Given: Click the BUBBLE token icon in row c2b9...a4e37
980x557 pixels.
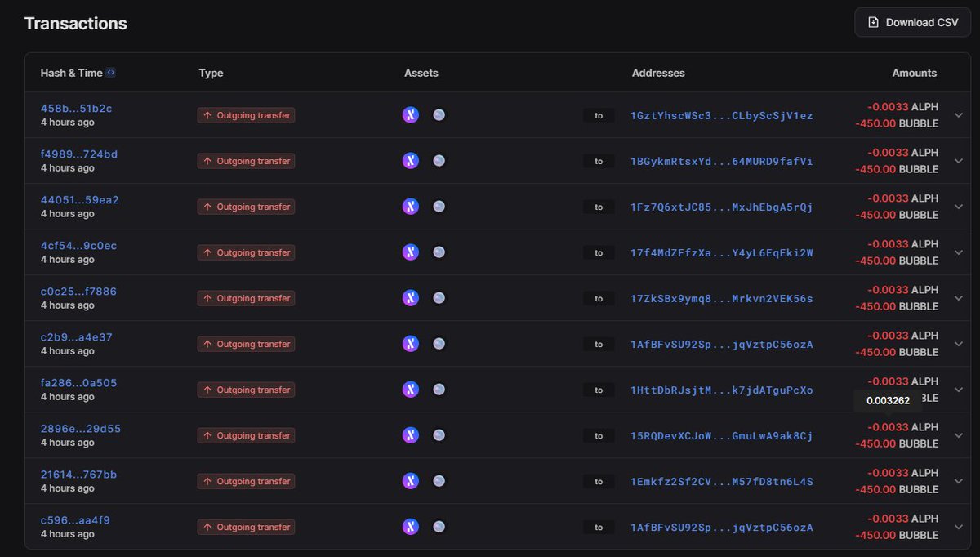Looking at the screenshot, I should 439,344.
